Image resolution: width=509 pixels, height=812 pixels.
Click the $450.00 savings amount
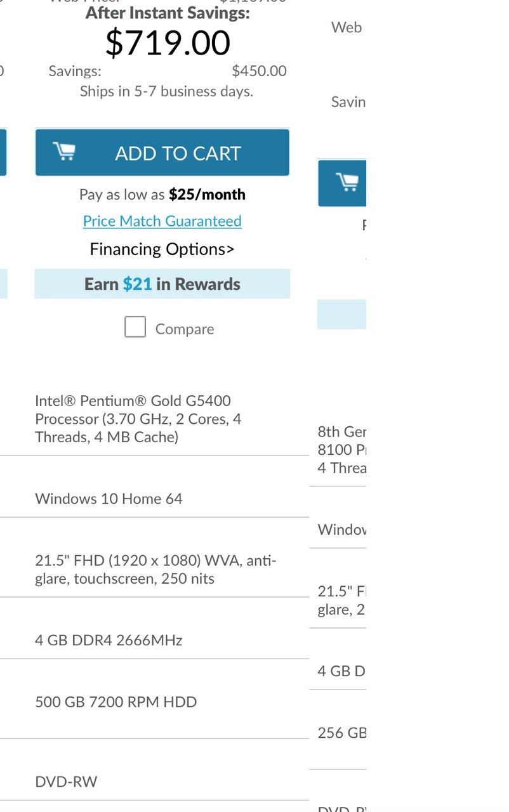tap(259, 70)
